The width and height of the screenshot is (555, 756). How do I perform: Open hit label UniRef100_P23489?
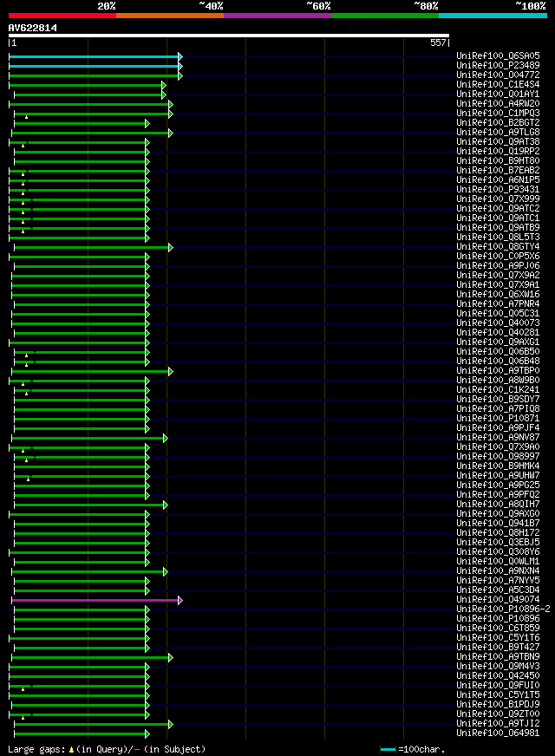coord(498,65)
